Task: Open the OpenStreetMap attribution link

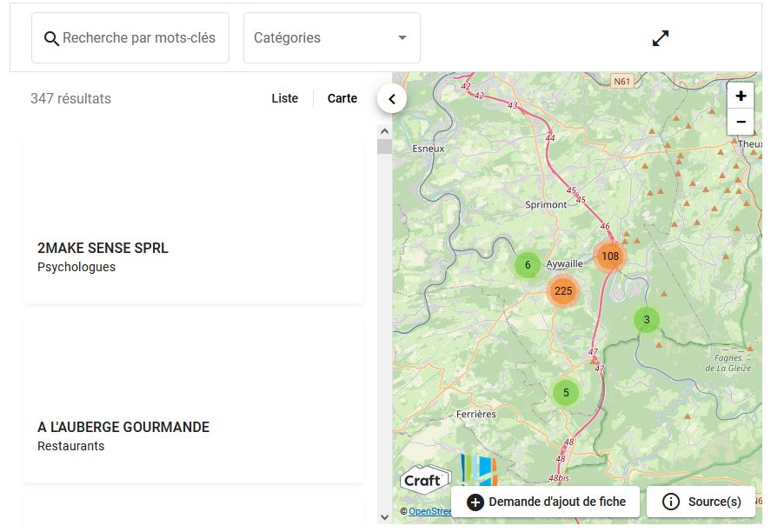Action: [x=429, y=511]
